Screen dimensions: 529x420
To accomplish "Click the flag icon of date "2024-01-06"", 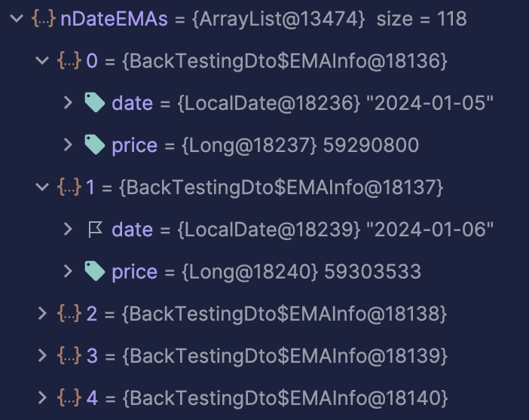I will 95,230.
